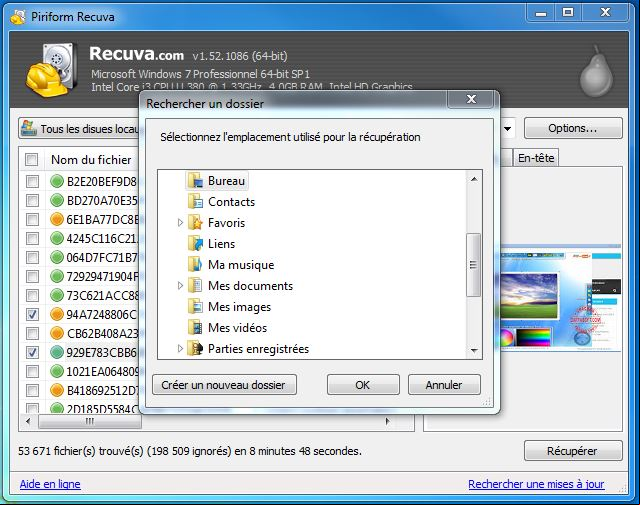This screenshot has height=505, width=640.
Task: Click the folder tree scroll up arrow
Action: (474, 179)
